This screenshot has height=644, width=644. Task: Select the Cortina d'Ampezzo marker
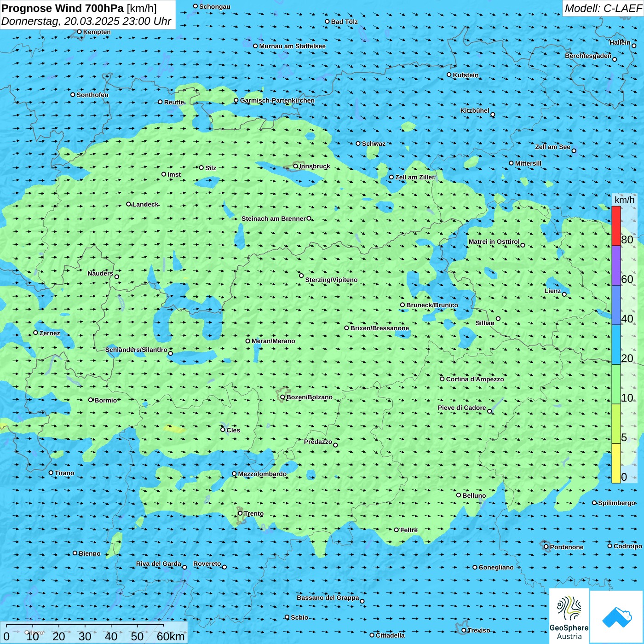[x=442, y=379]
